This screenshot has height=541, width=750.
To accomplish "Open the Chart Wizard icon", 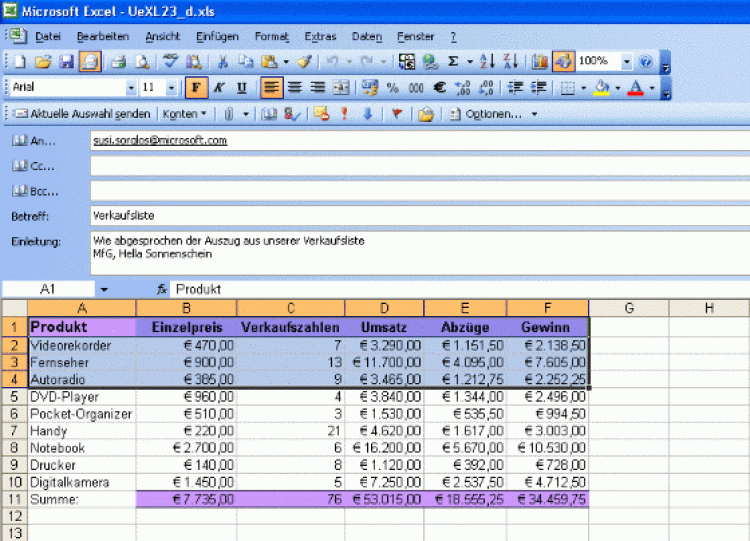I will (x=540, y=62).
